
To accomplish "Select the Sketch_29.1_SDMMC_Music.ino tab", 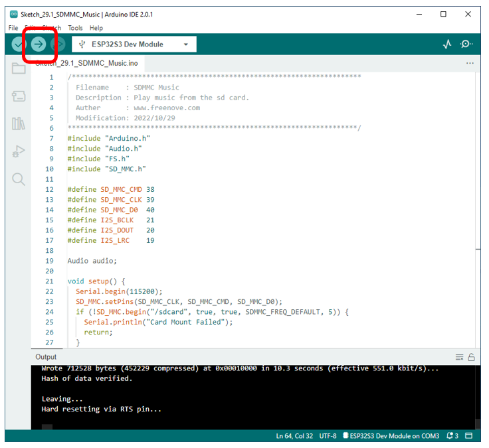I will [86, 63].
